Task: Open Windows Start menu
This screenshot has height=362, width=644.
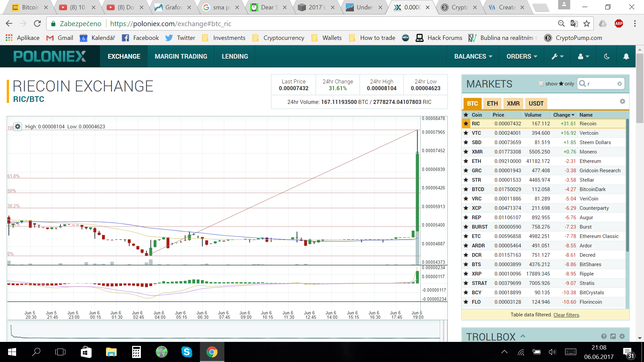Action: 12,352
